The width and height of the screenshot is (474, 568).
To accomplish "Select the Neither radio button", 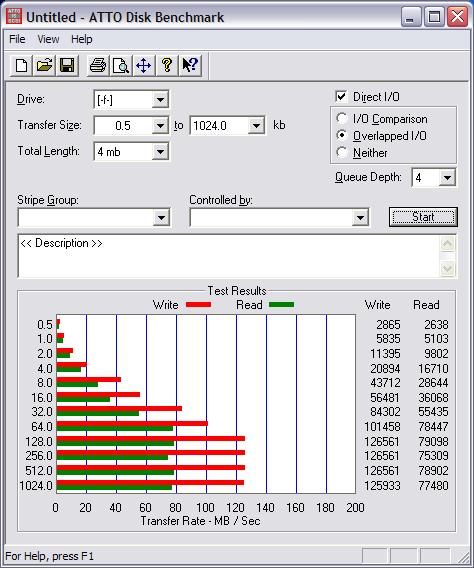I will click(341, 153).
